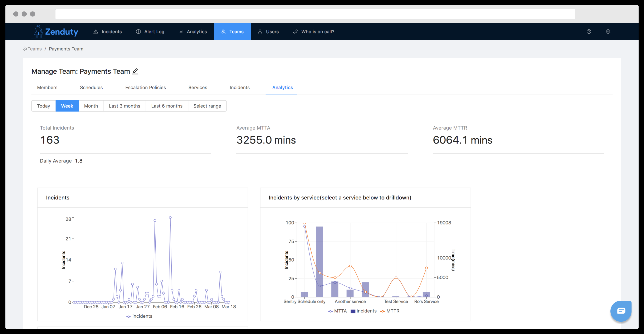Select the Today time filter

(44, 106)
